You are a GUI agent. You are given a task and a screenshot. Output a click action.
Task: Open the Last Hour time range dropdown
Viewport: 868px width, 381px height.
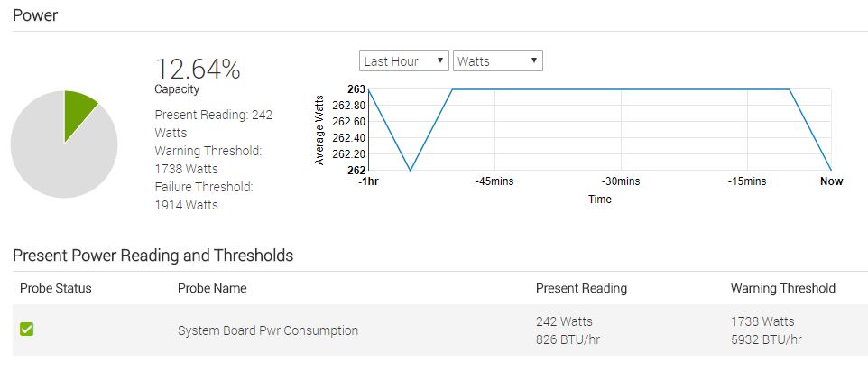coord(403,61)
